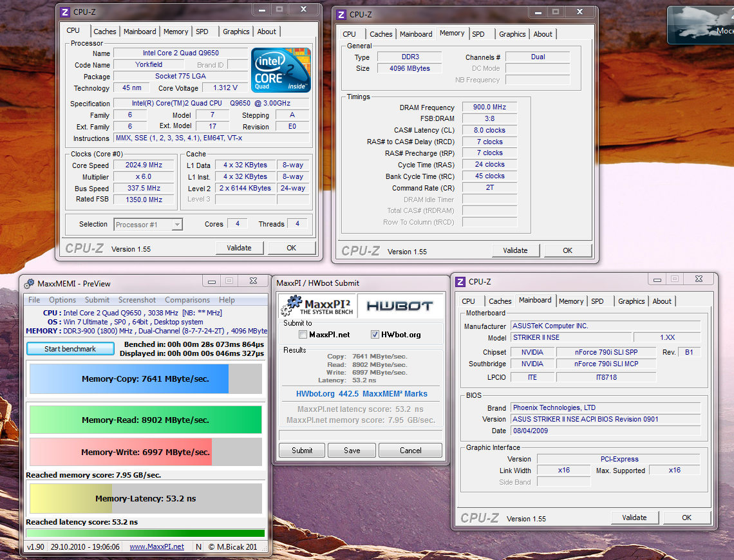
Task: Switch to the CPU tab in the Memory window
Action: pos(349,34)
